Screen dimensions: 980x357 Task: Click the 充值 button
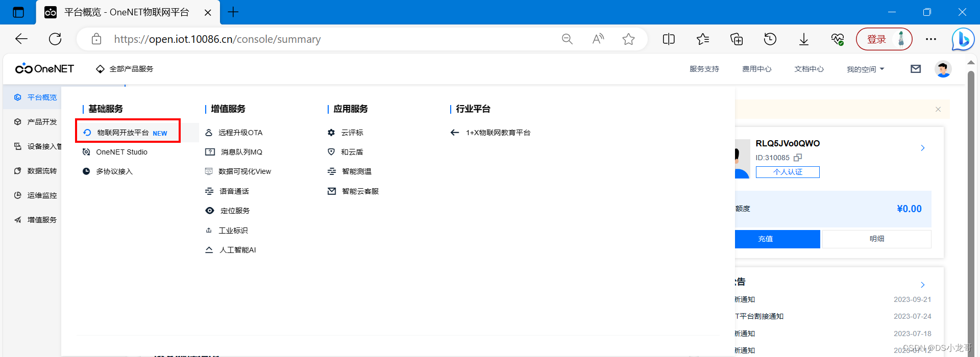coord(777,239)
